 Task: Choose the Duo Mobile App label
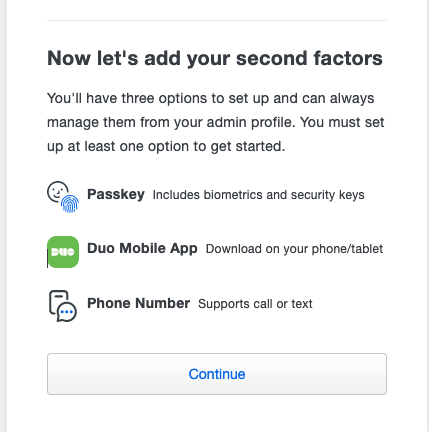point(142,248)
